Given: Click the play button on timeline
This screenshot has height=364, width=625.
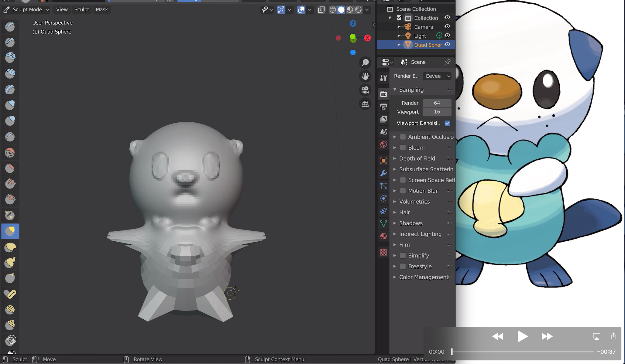Looking at the screenshot, I should click(522, 336).
